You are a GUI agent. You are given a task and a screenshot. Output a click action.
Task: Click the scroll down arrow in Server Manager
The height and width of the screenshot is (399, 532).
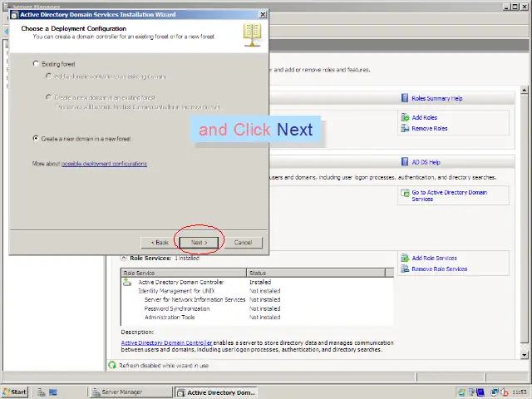525,355
